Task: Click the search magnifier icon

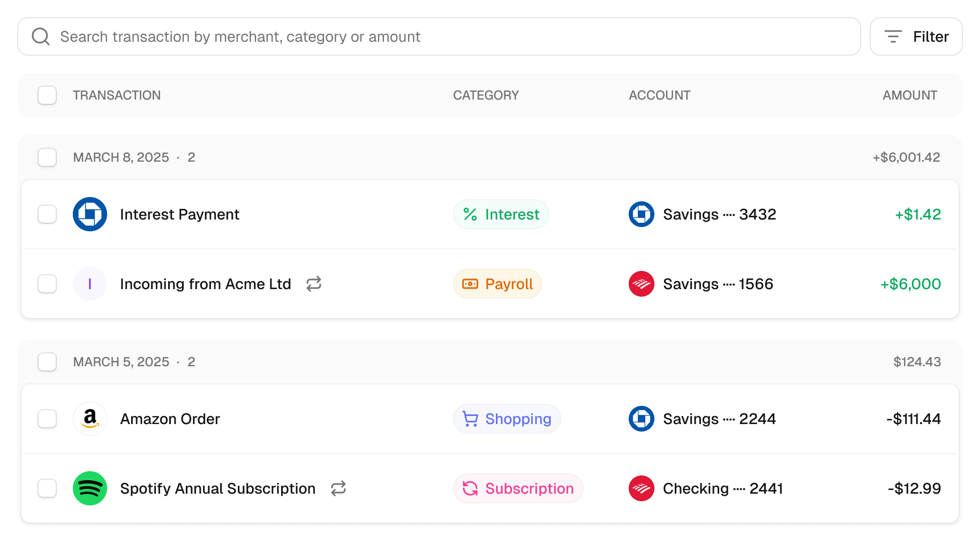Action: pyautogui.click(x=40, y=36)
